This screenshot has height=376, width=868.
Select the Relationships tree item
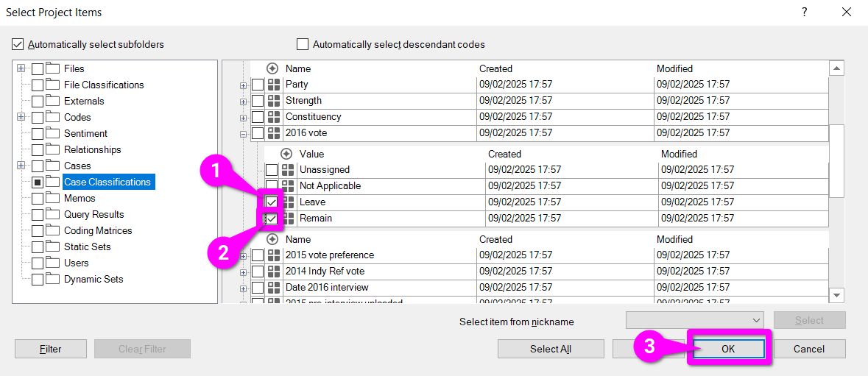coord(92,149)
